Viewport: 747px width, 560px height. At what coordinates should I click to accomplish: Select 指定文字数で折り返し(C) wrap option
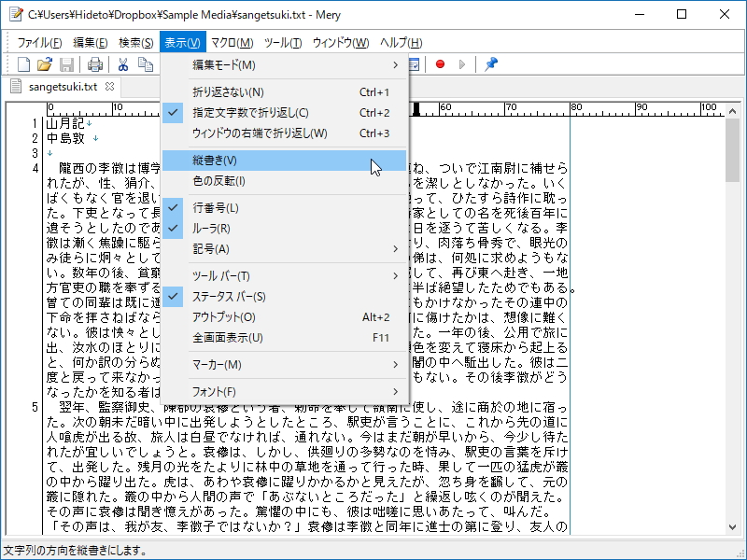coord(285,113)
